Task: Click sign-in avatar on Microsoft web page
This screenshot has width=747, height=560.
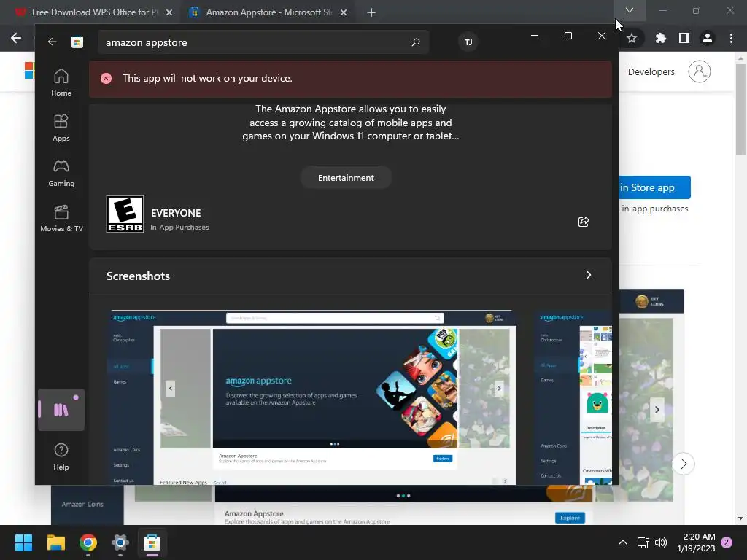Action: 700,71
